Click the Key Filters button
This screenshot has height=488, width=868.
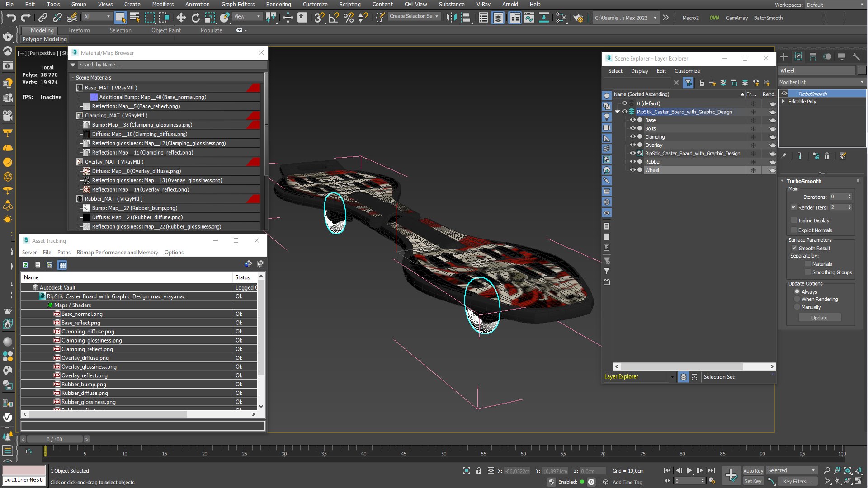[797, 481]
